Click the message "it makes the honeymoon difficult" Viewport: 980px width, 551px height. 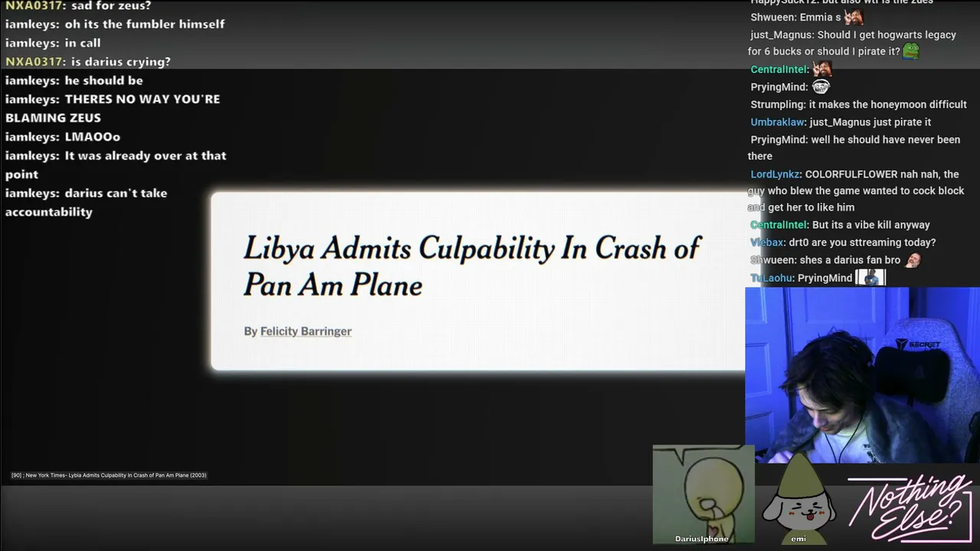click(888, 104)
